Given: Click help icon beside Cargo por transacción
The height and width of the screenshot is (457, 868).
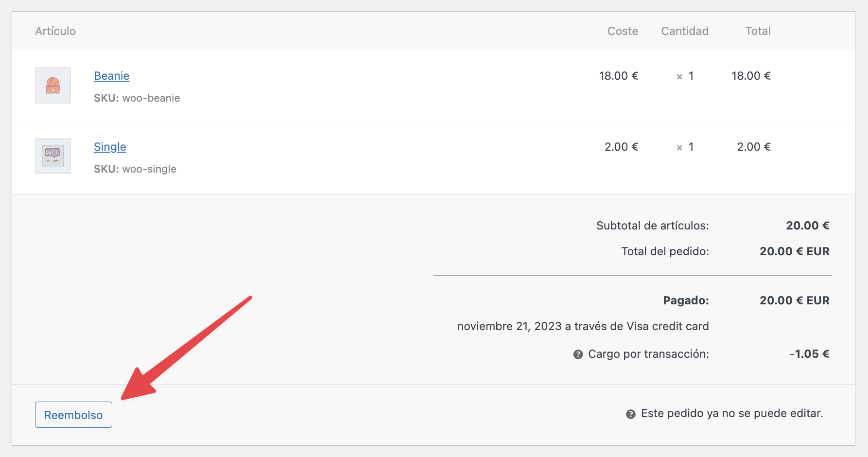Looking at the screenshot, I should pos(578,354).
